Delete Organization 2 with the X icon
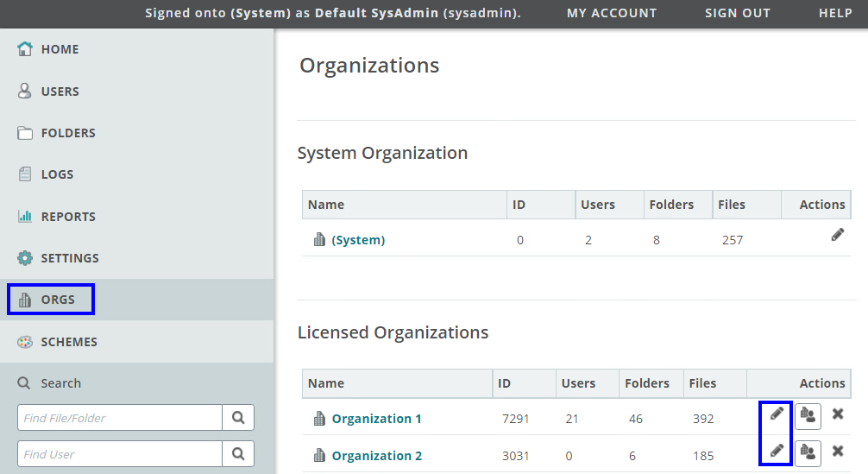868x474 pixels. 838,451
